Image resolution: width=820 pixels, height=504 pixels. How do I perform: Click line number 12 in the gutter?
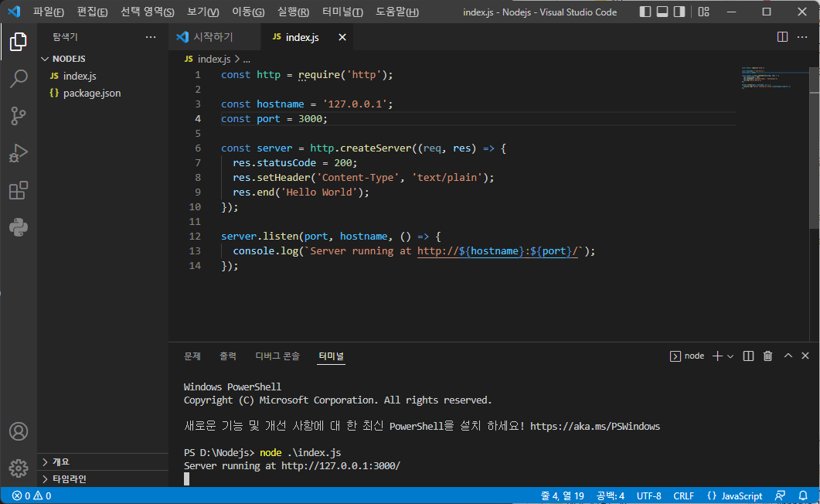[195, 237]
